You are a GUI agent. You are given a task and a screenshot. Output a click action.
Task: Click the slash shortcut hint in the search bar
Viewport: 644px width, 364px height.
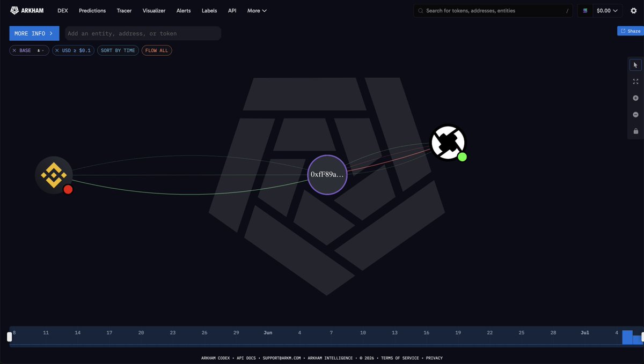click(x=567, y=10)
